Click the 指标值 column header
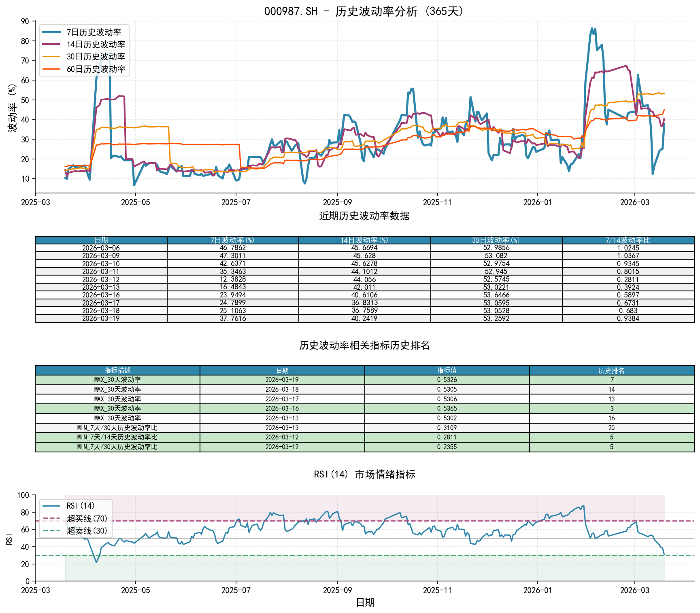This screenshot has width=700, height=613. [x=447, y=370]
